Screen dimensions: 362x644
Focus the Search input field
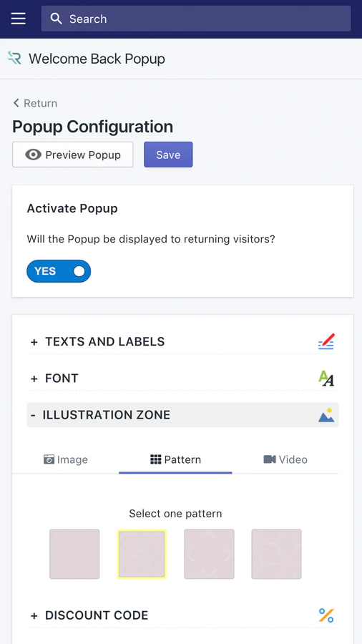pyautogui.click(x=196, y=19)
